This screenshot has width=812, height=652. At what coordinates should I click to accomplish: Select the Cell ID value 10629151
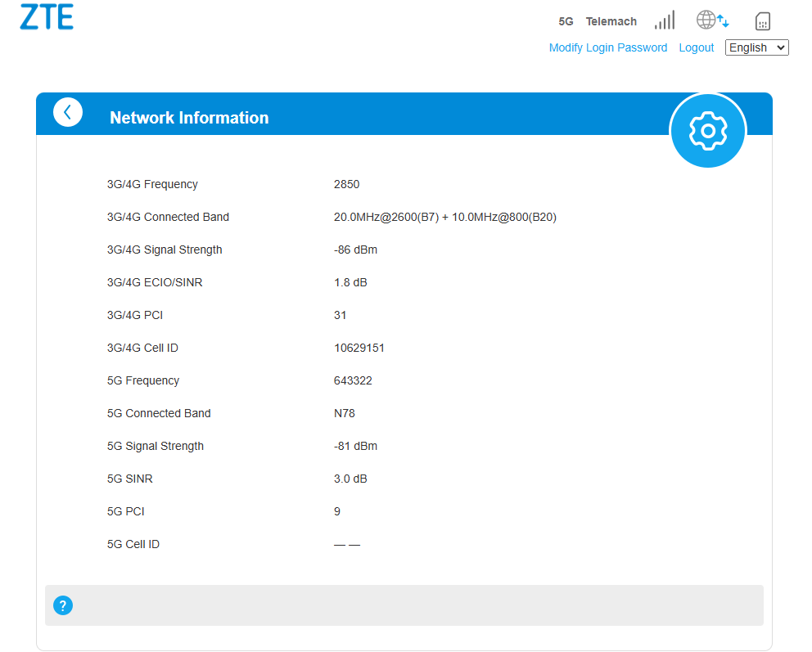359,348
